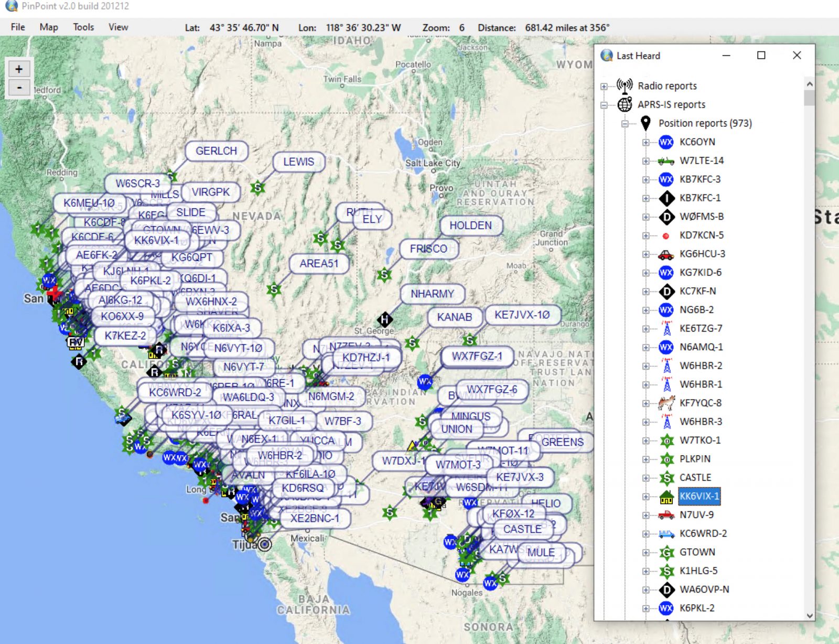Image resolution: width=839 pixels, height=644 pixels.
Task: Click the house icon for KK6VIX-1
Action: coord(666,496)
